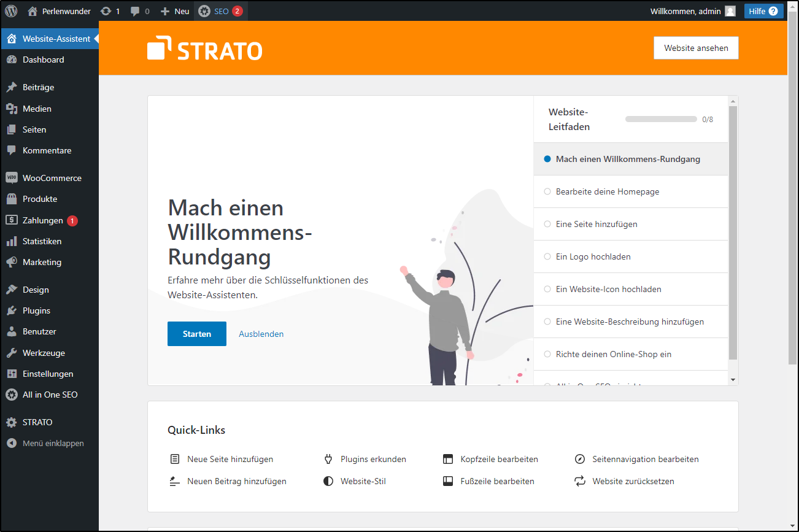Click the updates refresh icon showing 1
Viewport: 799px width, 532px height.
[x=107, y=10]
